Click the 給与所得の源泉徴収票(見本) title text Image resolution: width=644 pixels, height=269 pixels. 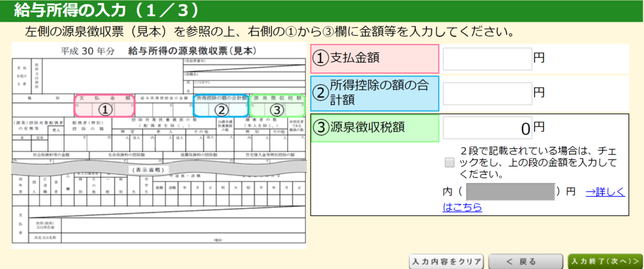tap(192, 51)
